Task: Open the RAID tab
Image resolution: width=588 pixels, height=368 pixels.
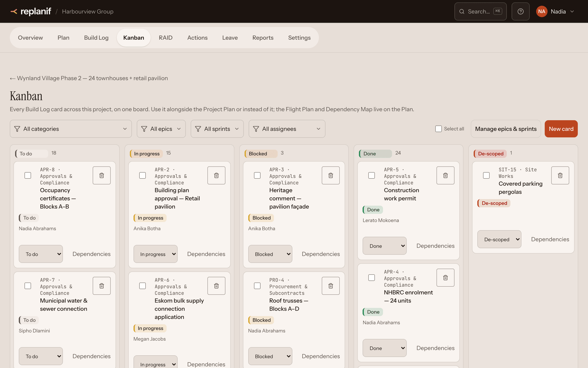Action: (x=165, y=38)
